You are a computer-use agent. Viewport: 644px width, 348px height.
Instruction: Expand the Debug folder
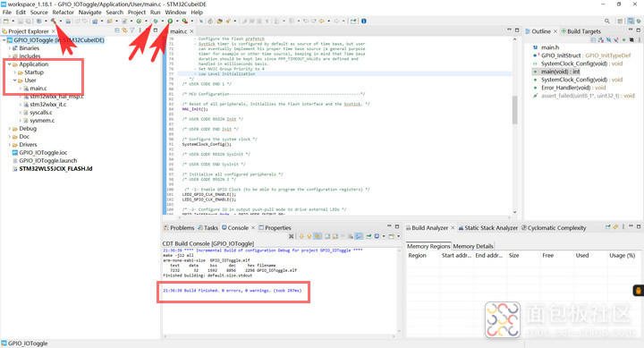coord(10,129)
